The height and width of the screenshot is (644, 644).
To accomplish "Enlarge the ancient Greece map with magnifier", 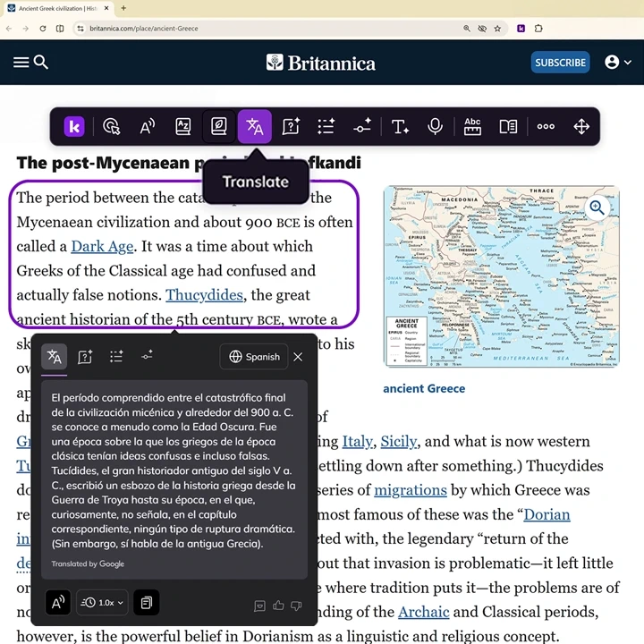I will click(x=597, y=208).
